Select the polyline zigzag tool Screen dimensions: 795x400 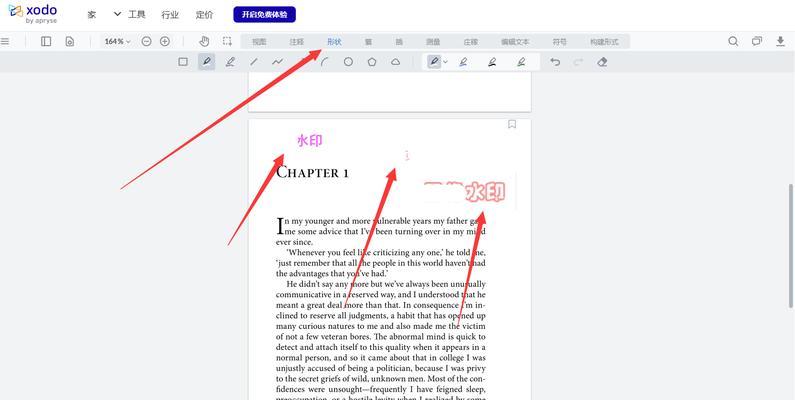pos(277,62)
